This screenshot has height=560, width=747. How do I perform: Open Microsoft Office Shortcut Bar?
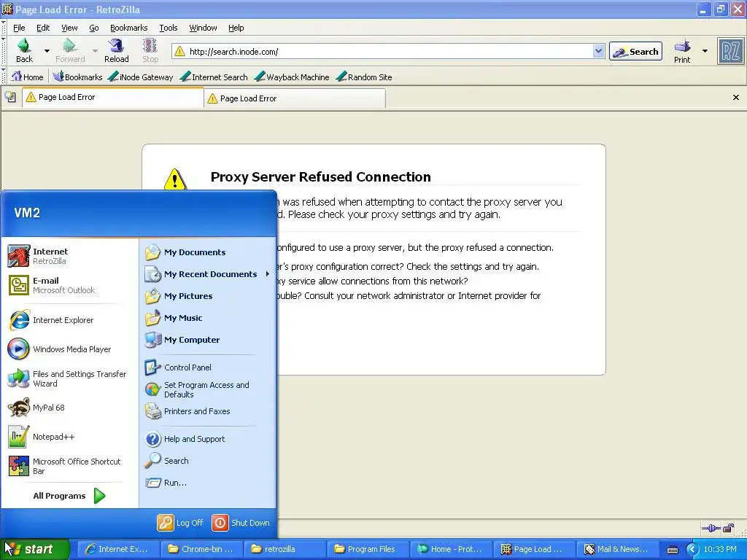coord(69,466)
